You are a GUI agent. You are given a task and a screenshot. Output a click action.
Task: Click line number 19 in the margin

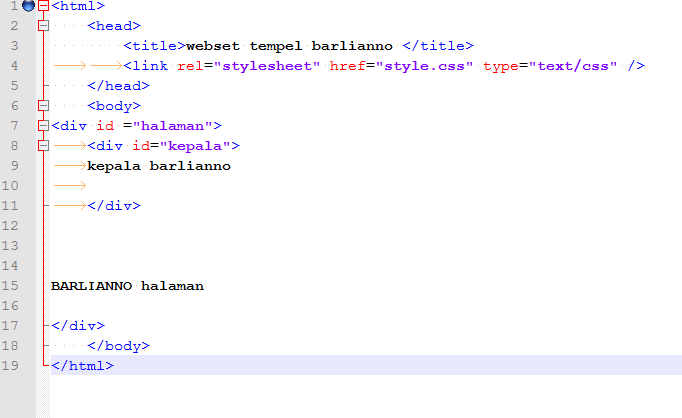coord(10,365)
